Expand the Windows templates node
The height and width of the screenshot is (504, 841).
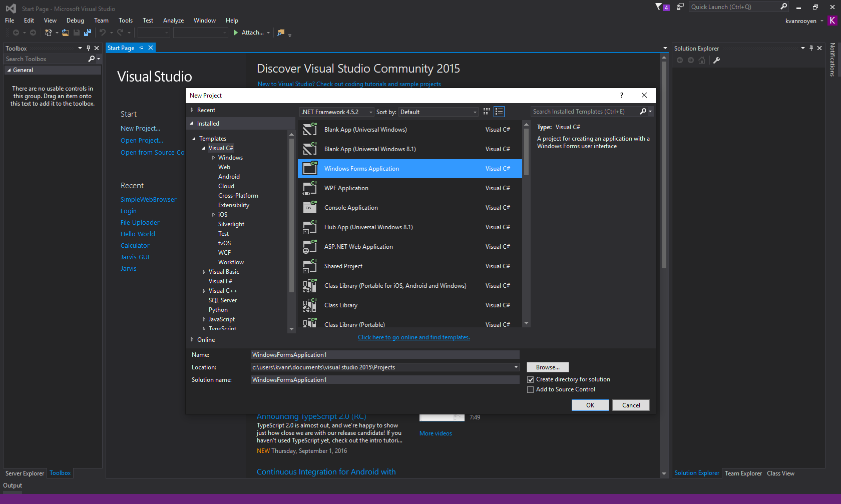point(213,158)
